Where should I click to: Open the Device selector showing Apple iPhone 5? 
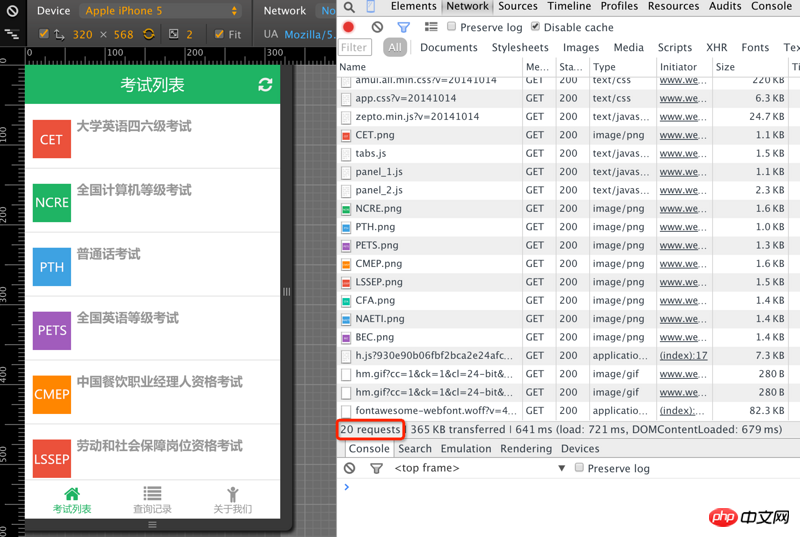tap(160, 11)
